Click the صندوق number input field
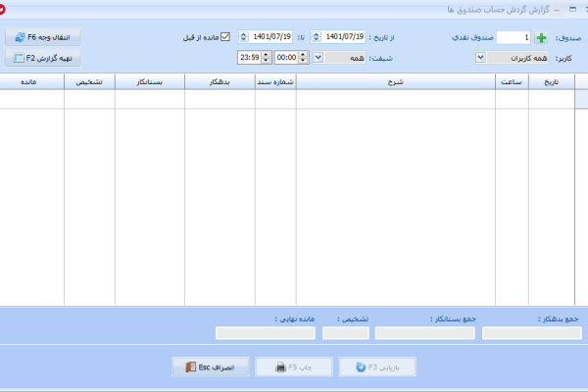 click(x=514, y=37)
